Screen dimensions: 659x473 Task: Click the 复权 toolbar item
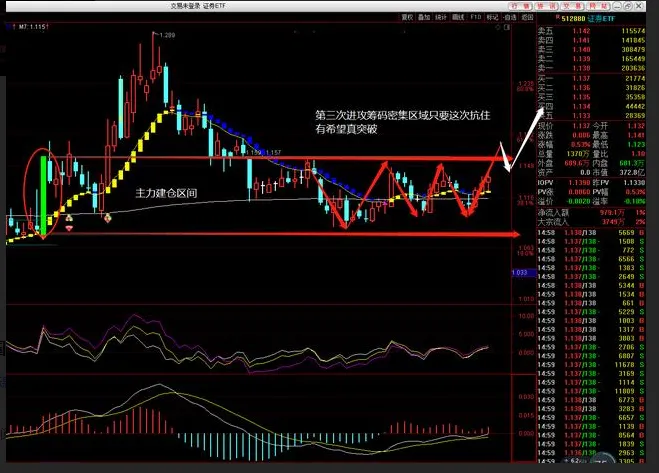(x=407, y=17)
